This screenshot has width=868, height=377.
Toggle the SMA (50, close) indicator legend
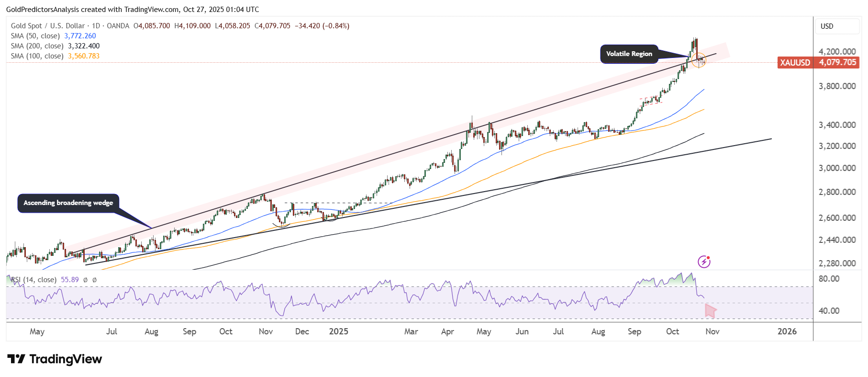pos(35,36)
